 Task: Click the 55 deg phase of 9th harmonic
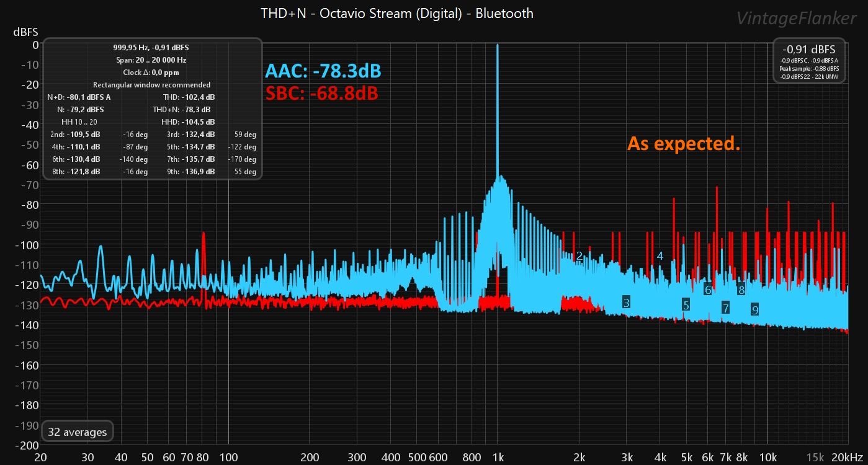tap(245, 172)
